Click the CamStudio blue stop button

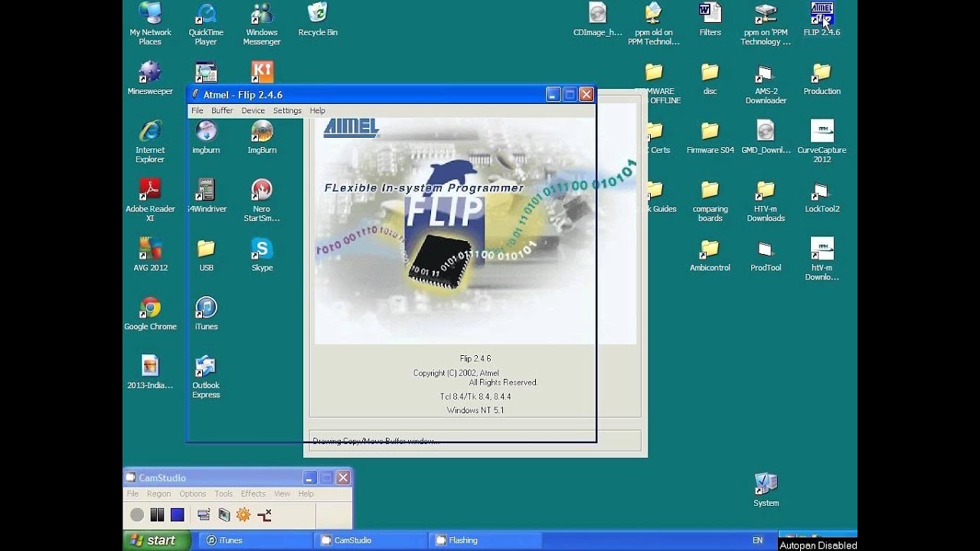[x=177, y=515]
